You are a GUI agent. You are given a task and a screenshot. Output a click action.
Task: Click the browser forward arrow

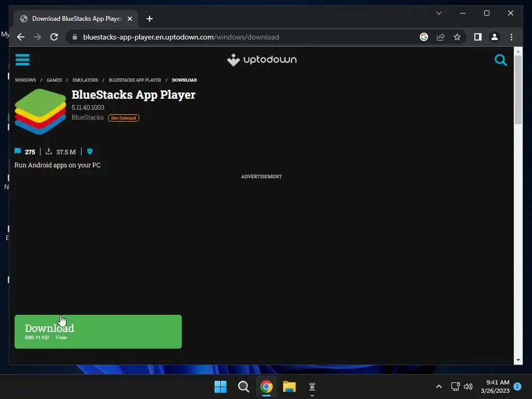37,37
